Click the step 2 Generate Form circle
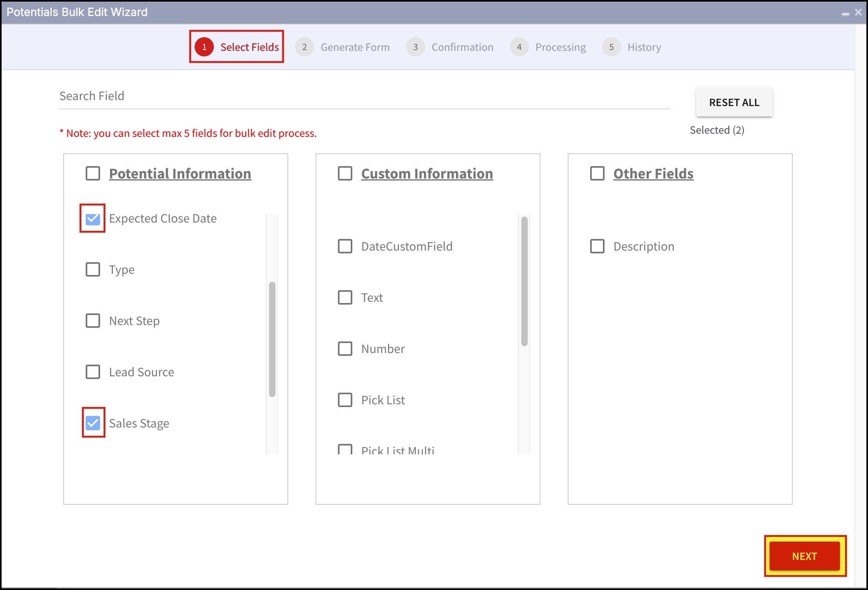The height and width of the screenshot is (590, 868). (304, 47)
